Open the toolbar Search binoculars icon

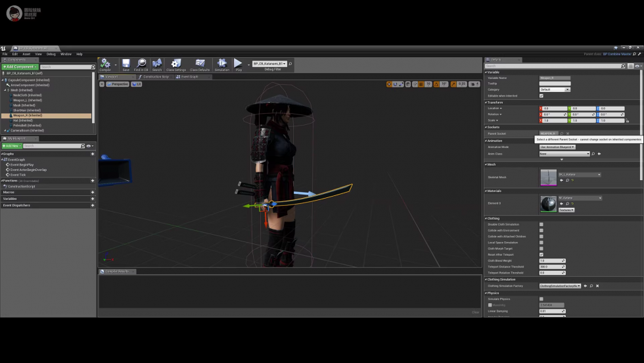tap(157, 64)
